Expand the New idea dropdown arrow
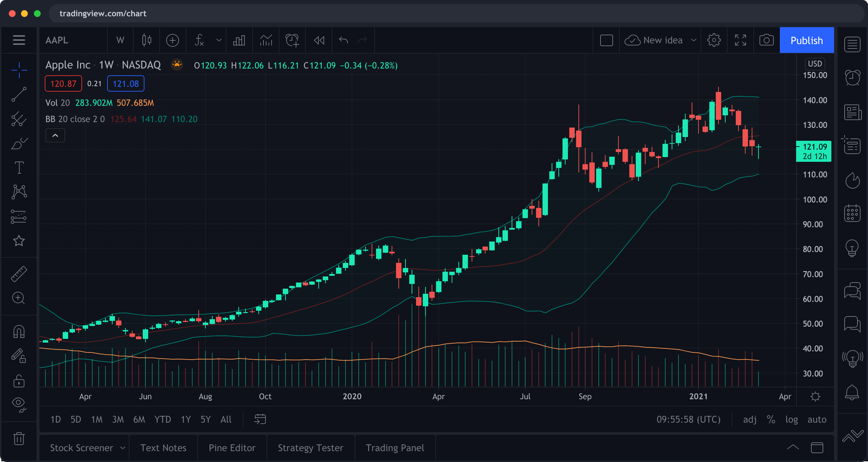The width and height of the screenshot is (868, 462). tap(694, 40)
